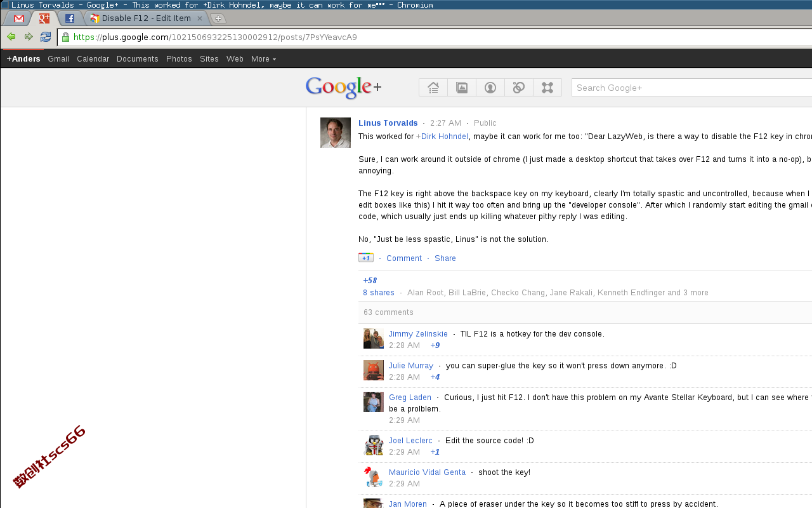Open Julie Murray's profile link

(411, 366)
